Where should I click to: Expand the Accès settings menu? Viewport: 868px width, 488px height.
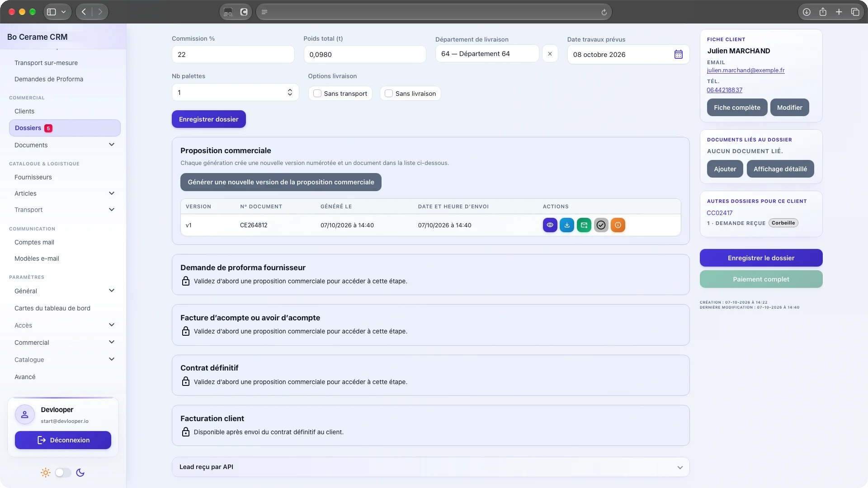coord(65,325)
